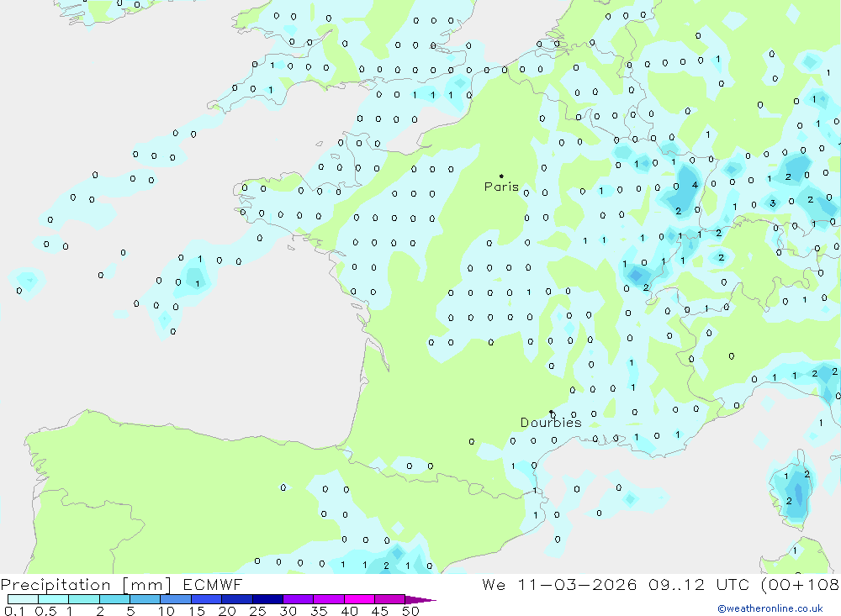Click the legend value '10'

[x=166, y=611]
